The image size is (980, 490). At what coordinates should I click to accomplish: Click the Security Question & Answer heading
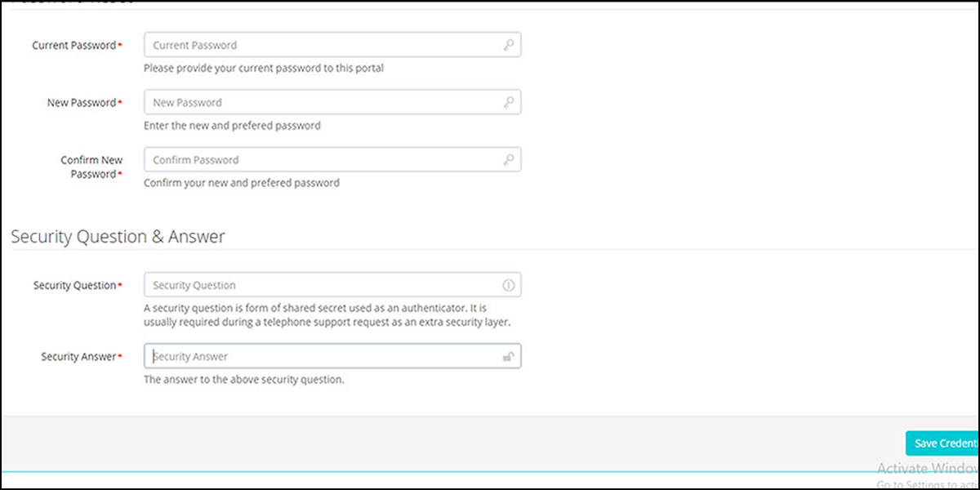[x=118, y=237]
